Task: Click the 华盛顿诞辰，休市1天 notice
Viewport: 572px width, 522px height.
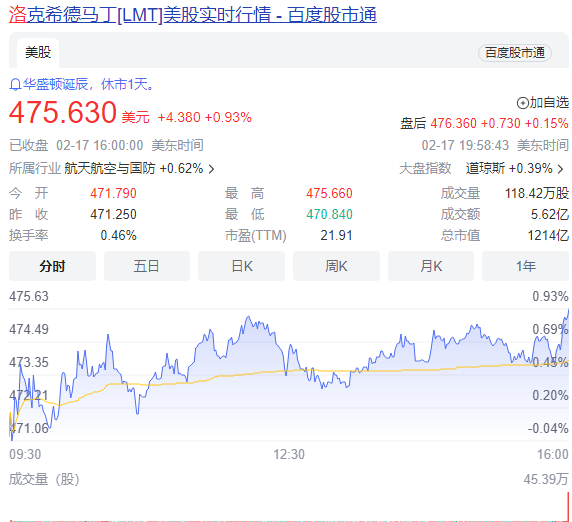Action: (x=88, y=85)
